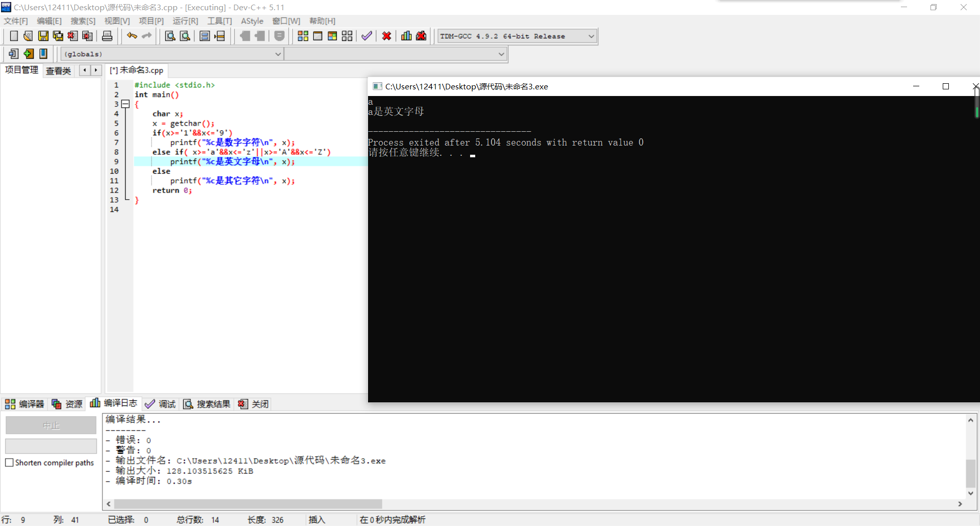Print the document using printer icon

tap(107, 36)
